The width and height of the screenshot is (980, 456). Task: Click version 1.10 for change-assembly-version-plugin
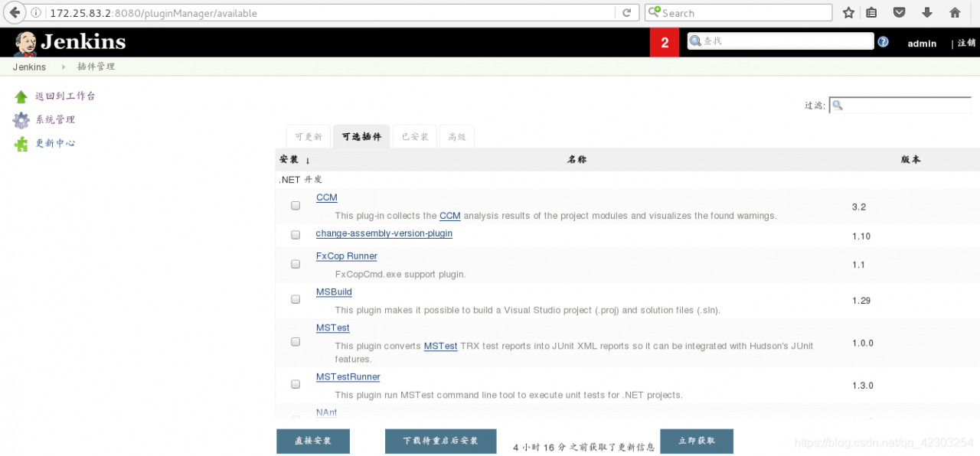click(861, 236)
